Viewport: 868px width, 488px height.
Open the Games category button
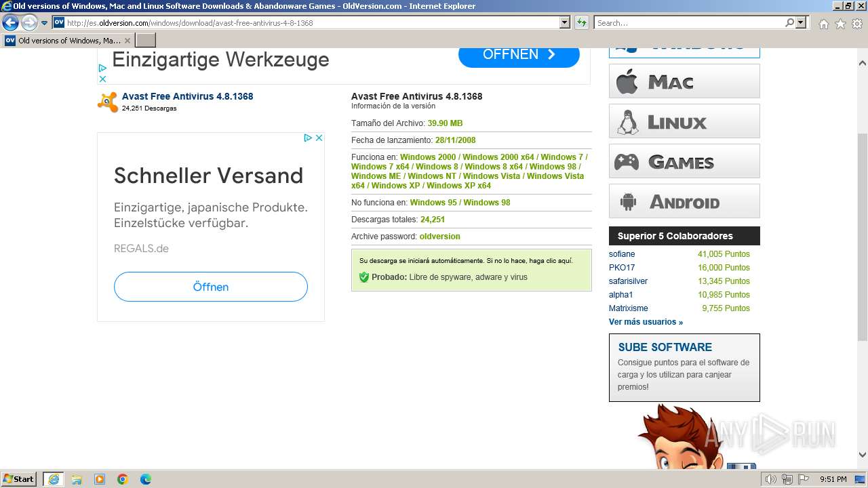tap(684, 161)
